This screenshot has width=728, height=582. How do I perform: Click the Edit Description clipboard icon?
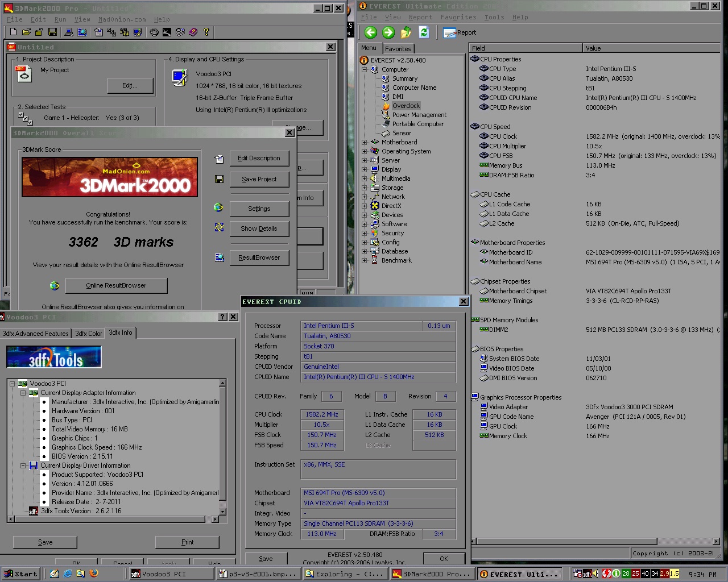coord(219,160)
